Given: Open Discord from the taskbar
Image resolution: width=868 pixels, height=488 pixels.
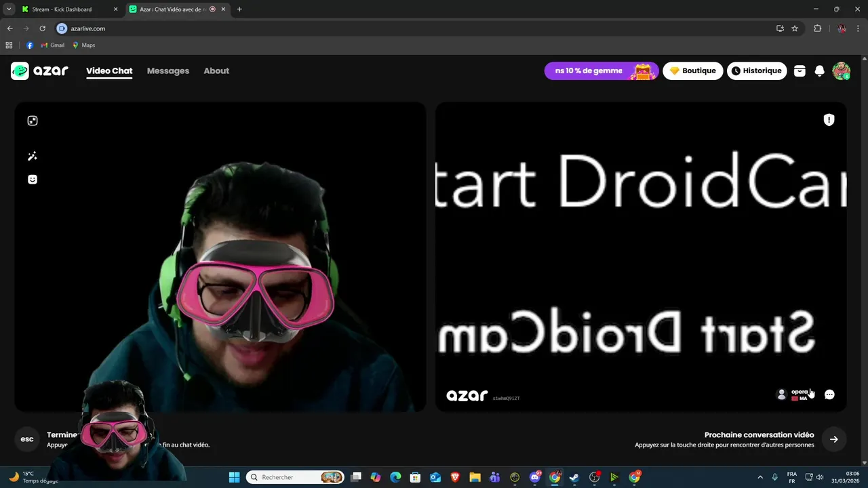Looking at the screenshot, I should [534, 477].
